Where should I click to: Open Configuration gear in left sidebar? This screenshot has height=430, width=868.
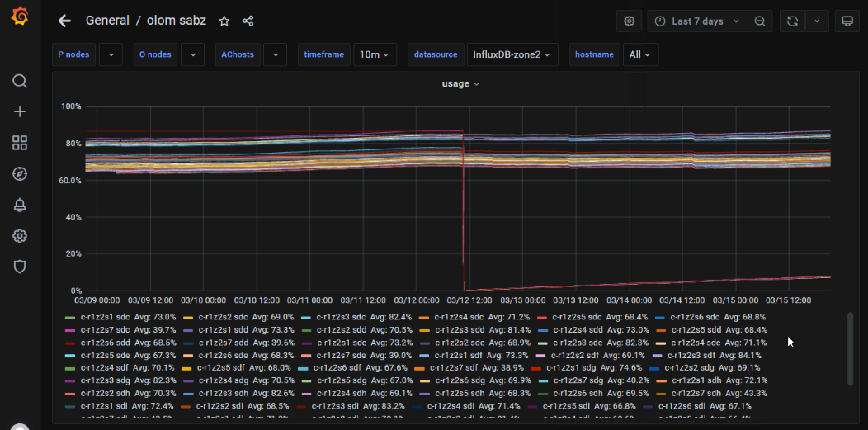(20, 236)
